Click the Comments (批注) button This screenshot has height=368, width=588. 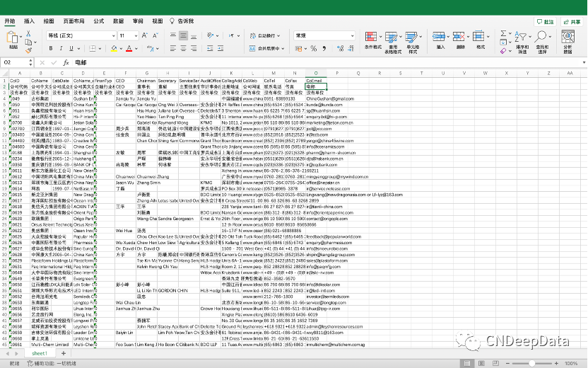click(x=546, y=22)
